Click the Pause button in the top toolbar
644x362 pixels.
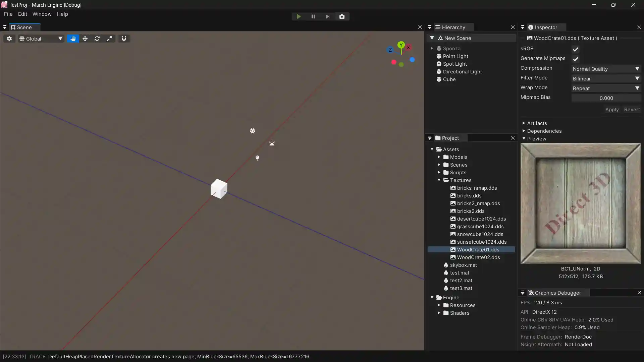point(313,16)
